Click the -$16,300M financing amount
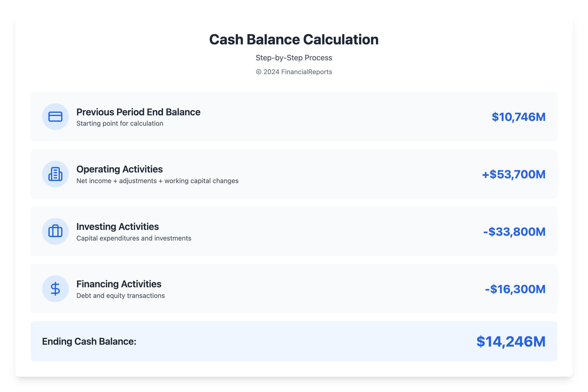 (x=515, y=289)
